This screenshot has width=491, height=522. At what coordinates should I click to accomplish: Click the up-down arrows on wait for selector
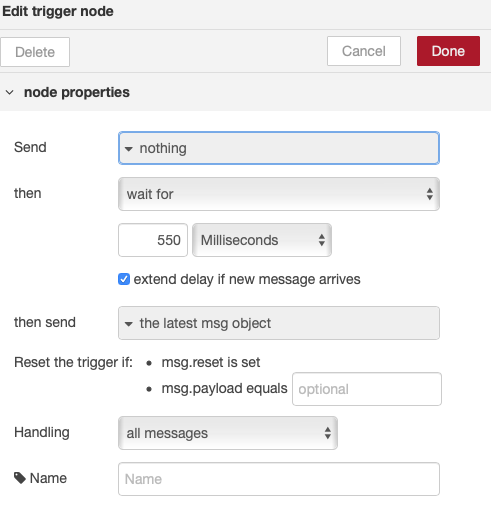(x=430, y=194)
